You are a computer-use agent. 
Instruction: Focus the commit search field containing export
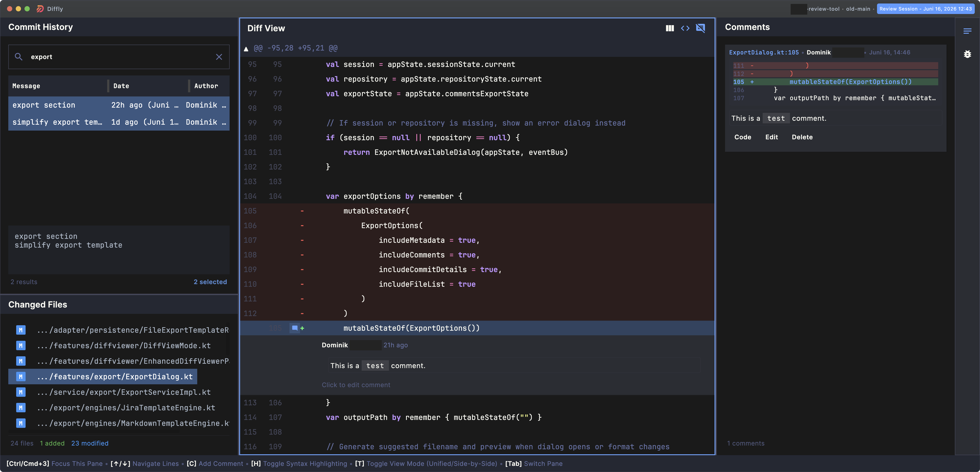click(119, 57)
